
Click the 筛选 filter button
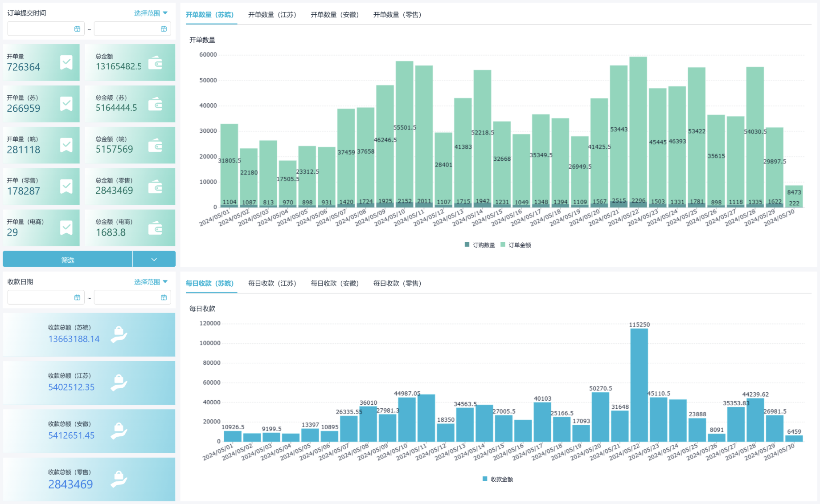pyautogui.click(x=68, y=260)
